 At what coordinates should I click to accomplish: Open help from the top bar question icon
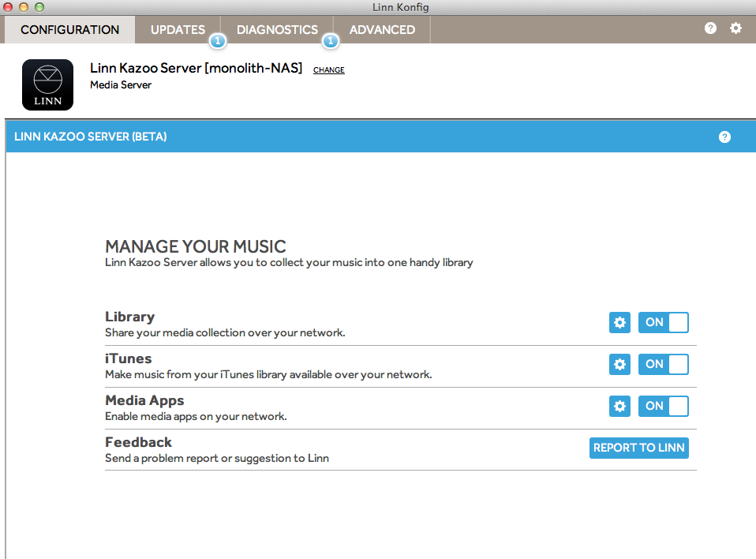click(710, 28)
